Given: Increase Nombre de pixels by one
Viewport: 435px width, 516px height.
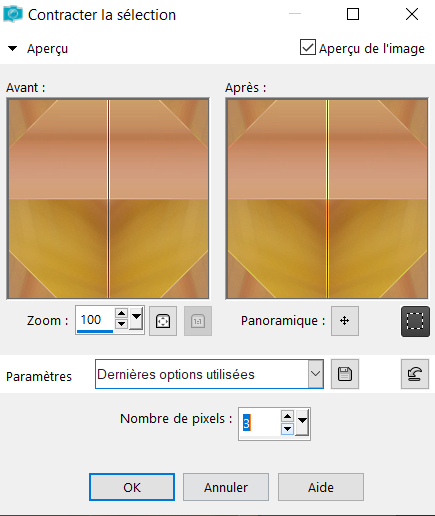Looking at the screenshot, I should coord(287,416).
